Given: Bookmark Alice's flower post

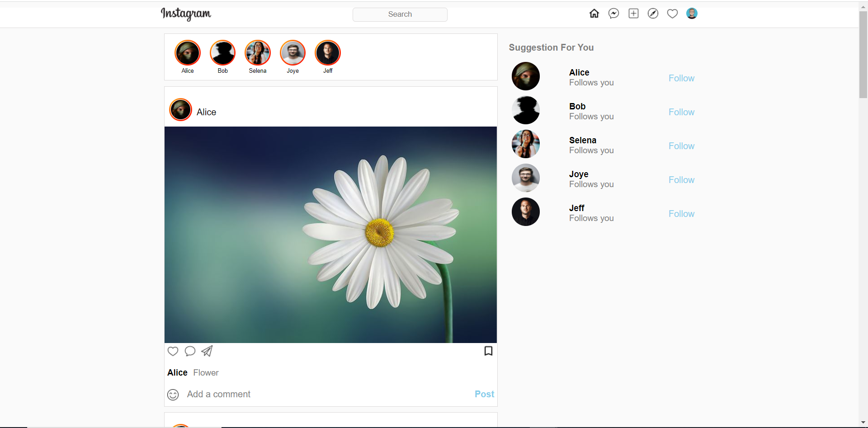Looking at the screenshot, I should tap(488, 351).
